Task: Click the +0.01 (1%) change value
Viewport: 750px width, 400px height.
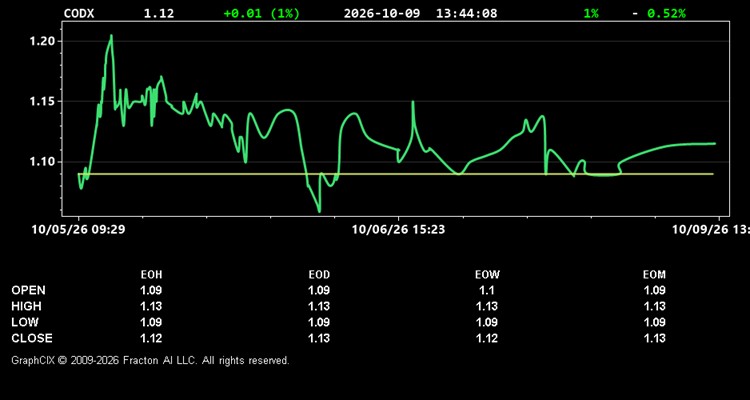Action: [x=262, y=13]
